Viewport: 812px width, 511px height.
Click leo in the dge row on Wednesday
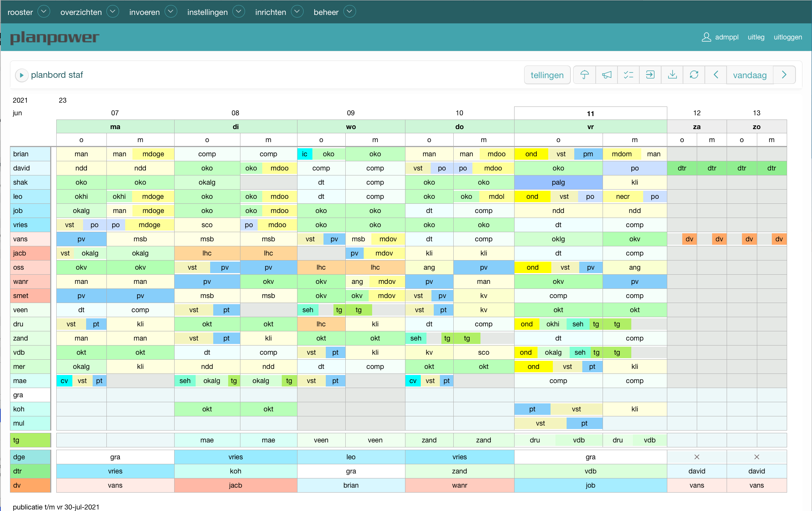pyautogui.click(x=351, y=457)
